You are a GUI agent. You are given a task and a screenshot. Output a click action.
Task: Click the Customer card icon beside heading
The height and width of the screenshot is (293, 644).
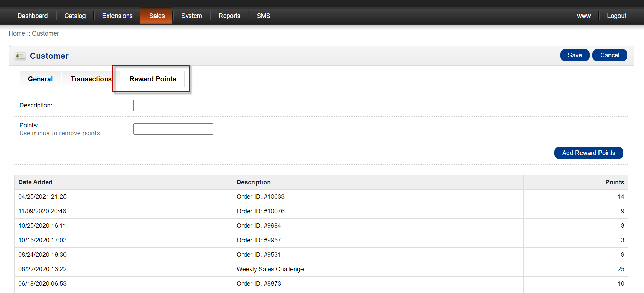20,56
